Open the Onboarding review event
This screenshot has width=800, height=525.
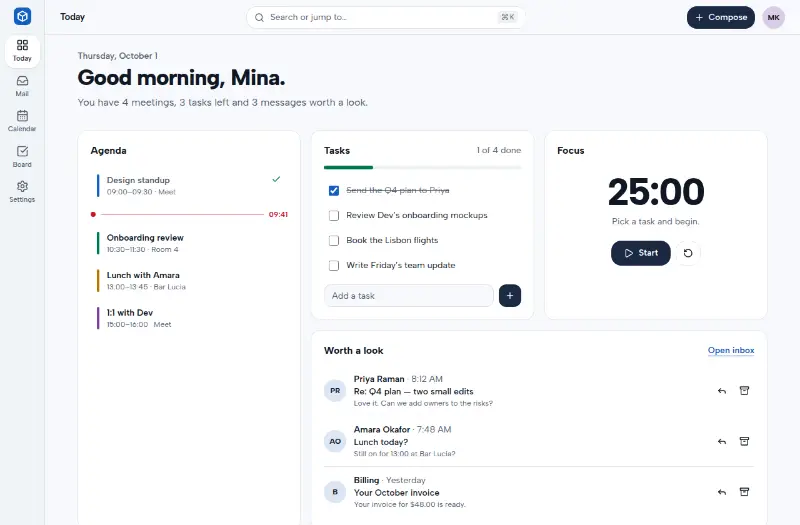click(x=189, y=243)
